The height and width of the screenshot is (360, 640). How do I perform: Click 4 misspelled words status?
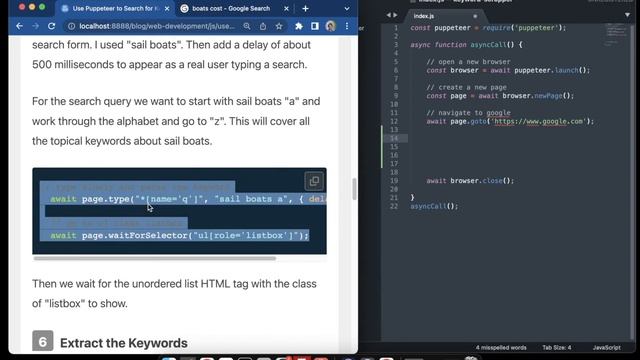point(501,348)
